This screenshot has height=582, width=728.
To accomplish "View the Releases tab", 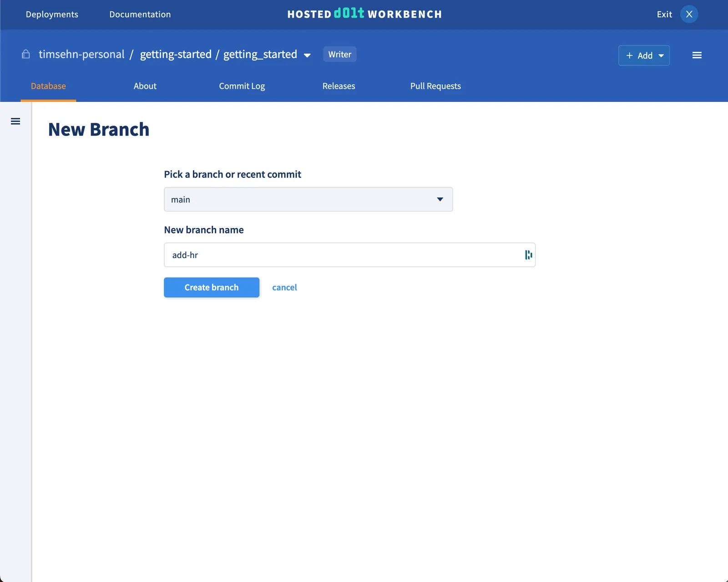I will (339, 86).
